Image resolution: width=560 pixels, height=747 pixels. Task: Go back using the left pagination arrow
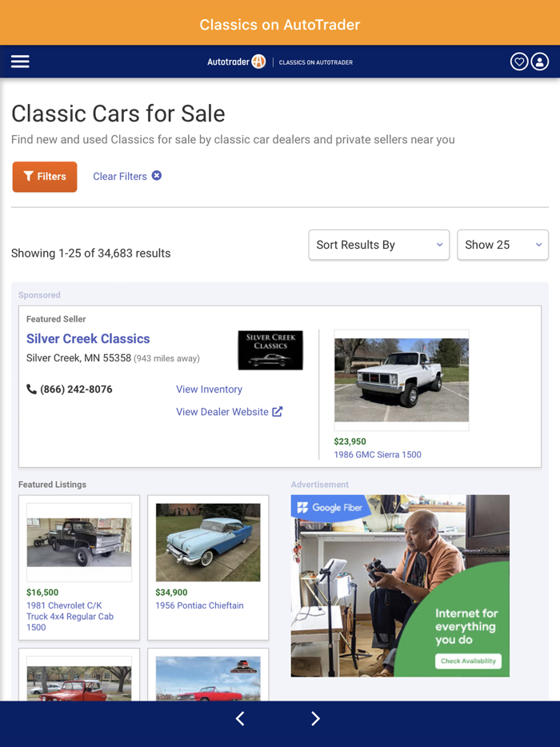click(x=239, y=719)
